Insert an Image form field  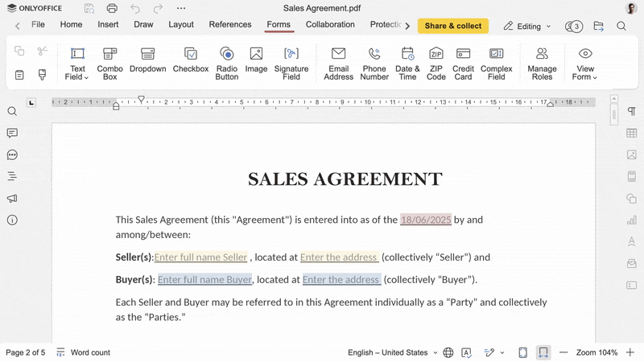[x=256, y=63]
